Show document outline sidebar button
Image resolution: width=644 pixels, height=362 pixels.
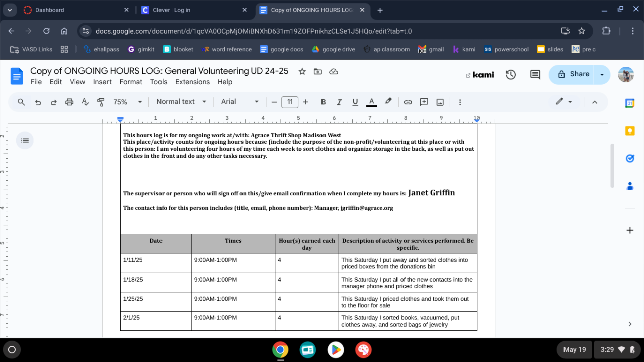coord(25,140)
